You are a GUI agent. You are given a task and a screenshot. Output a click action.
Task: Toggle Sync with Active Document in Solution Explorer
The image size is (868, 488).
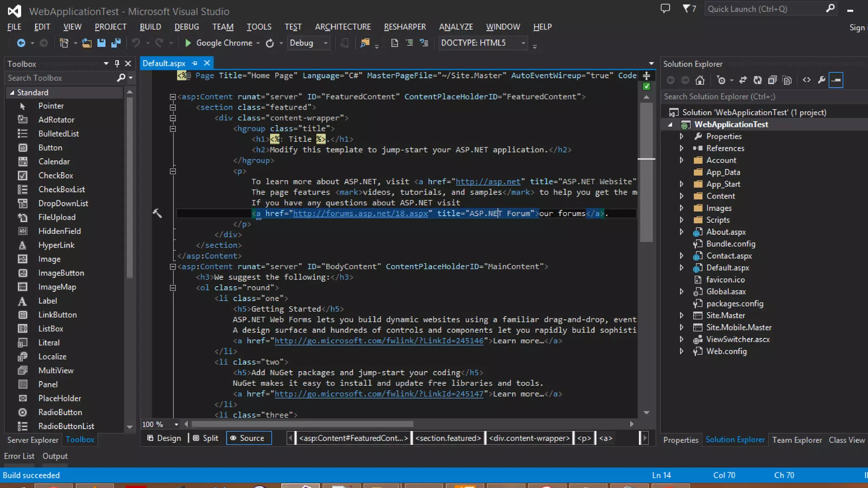point(743,80)
